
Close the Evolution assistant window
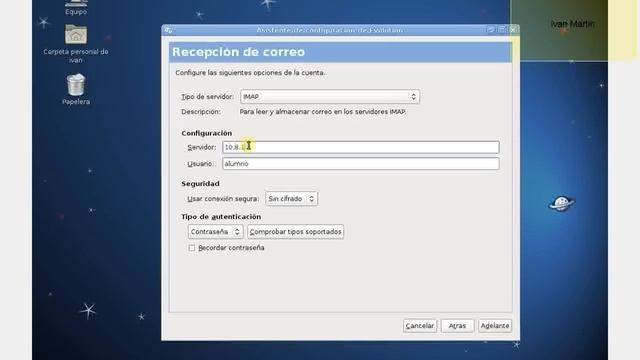513,30
